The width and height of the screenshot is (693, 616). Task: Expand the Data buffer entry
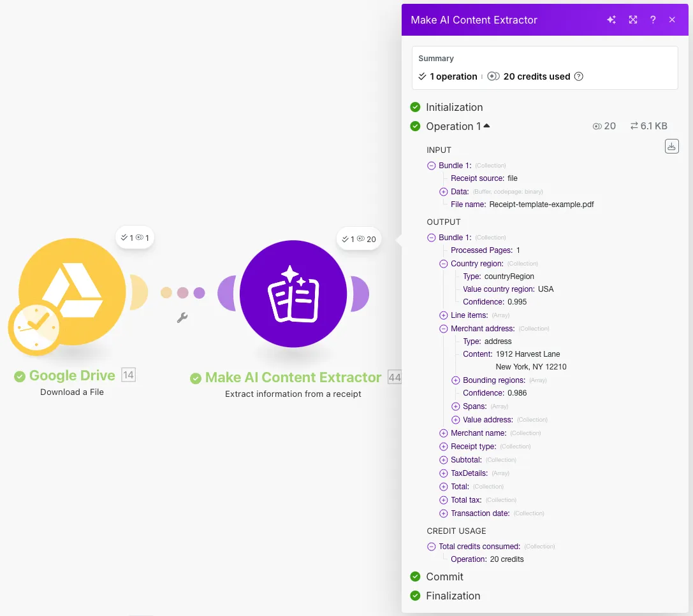443,192
